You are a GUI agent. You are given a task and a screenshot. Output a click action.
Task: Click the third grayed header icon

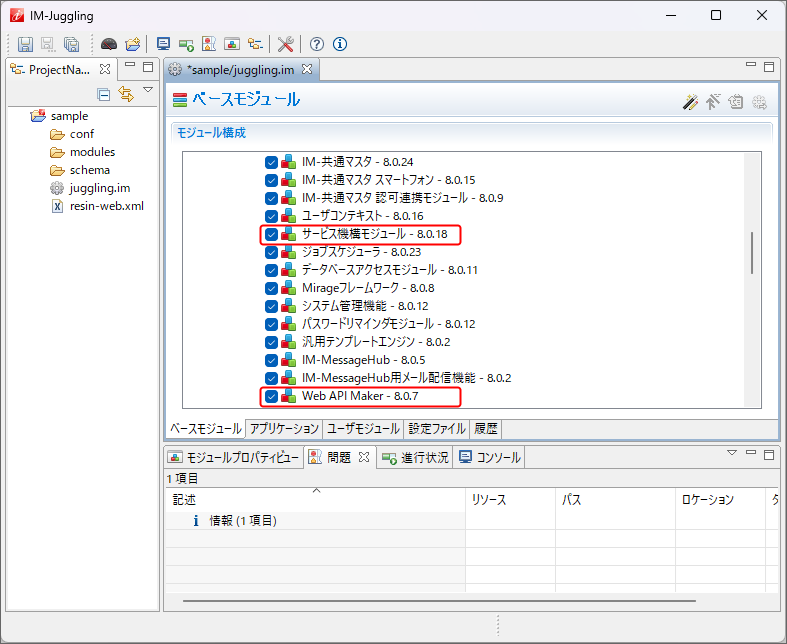pyautogui.click(x=736, y=102)
